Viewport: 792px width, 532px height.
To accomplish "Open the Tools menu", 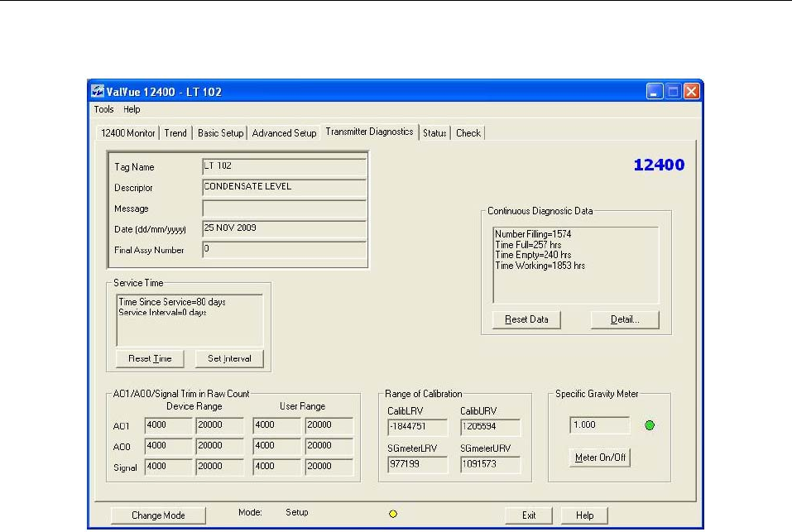I will coord(103,109).
